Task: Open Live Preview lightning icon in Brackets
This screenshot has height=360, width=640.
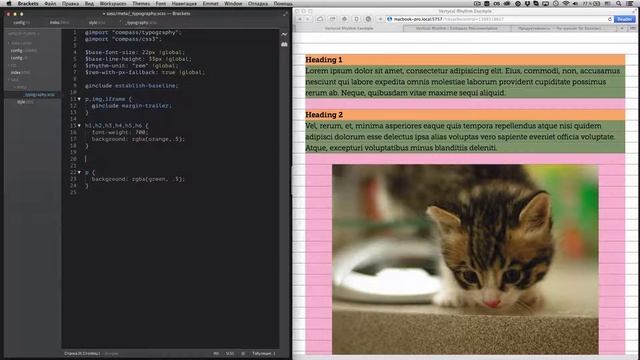Action: pyautogui.click(x=284, y=34)
